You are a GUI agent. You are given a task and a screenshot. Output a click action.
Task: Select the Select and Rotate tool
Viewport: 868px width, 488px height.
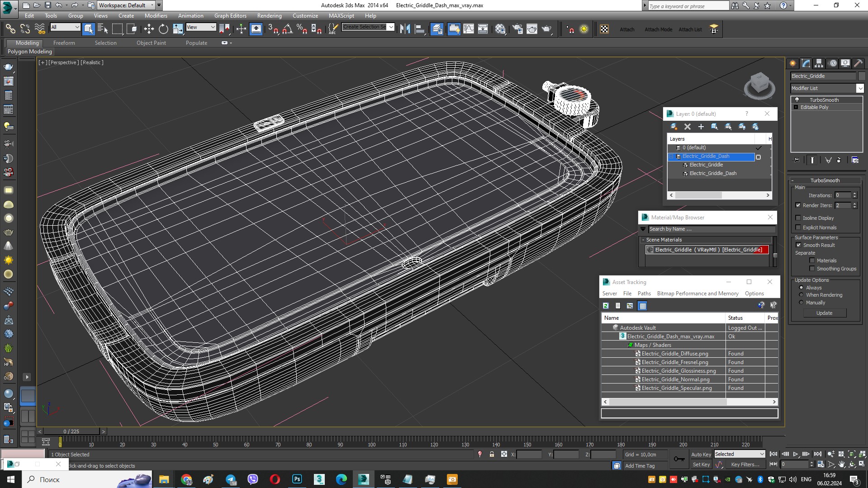point(163,29)
